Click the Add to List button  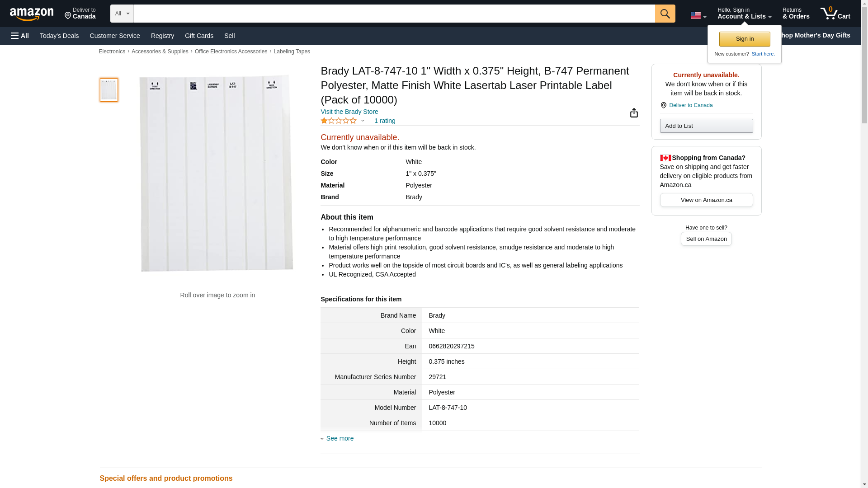[706, 126]
